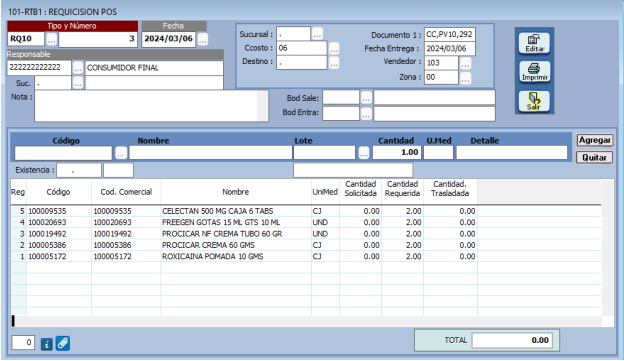Click the Responsable ID field 222222222222
This screenshot has height=361, width=624.
(39, 68)
